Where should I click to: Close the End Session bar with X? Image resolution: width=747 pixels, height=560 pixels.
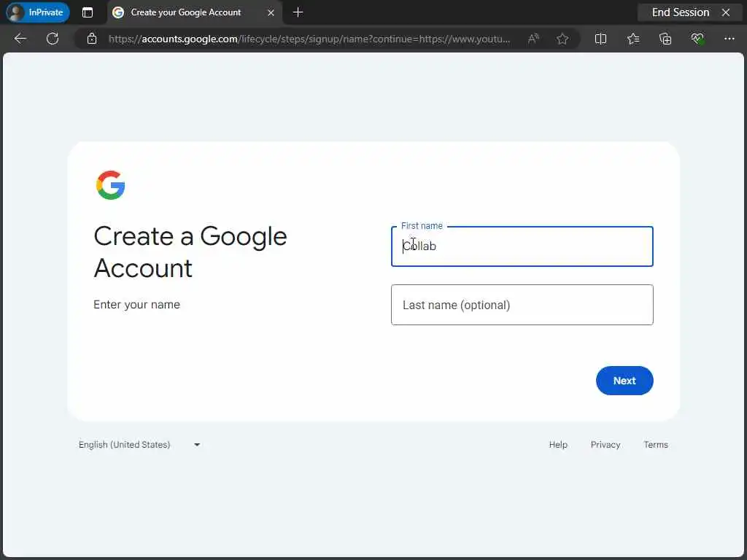pos(726,12)
